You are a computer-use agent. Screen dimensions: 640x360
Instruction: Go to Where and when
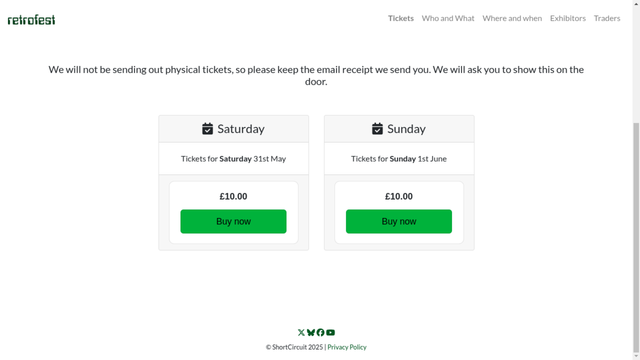point(512,18)
